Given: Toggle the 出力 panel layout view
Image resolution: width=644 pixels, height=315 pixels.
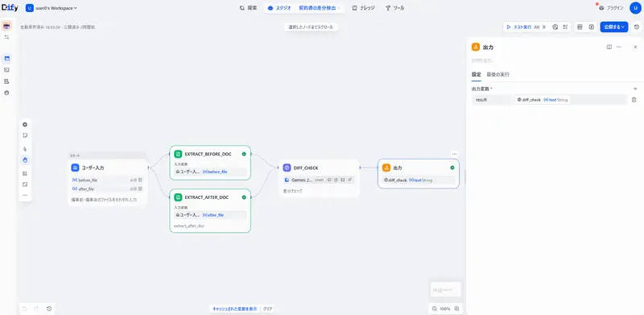Looking at the screenshot, I should tap(609, 47).
